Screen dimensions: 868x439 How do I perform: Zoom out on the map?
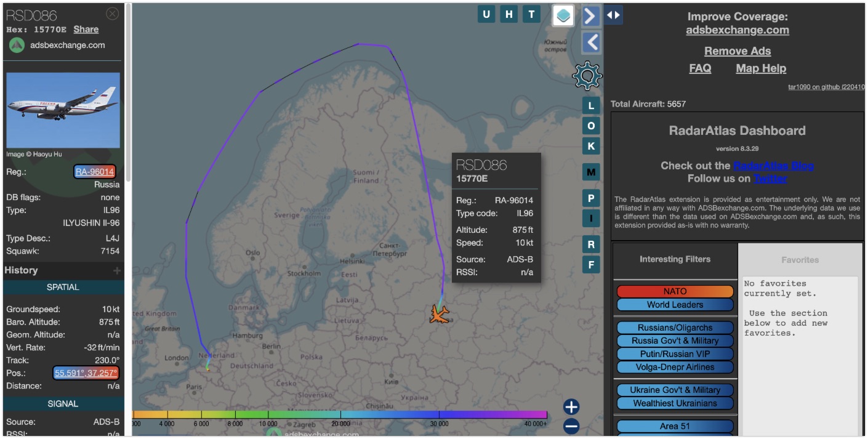(571, 426)
